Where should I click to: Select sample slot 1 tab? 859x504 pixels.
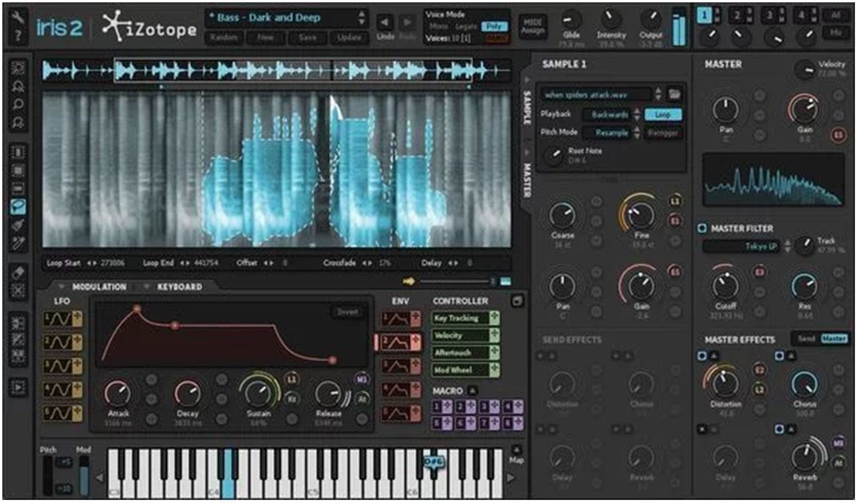pos(703,16)
